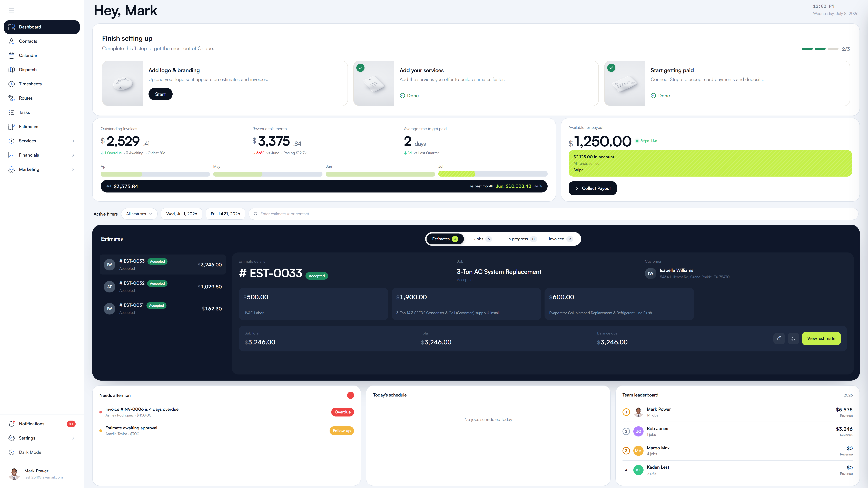Screen dimensions: 868x488
Task: Click the Tasks checklist icon
Action: [12, 113]
